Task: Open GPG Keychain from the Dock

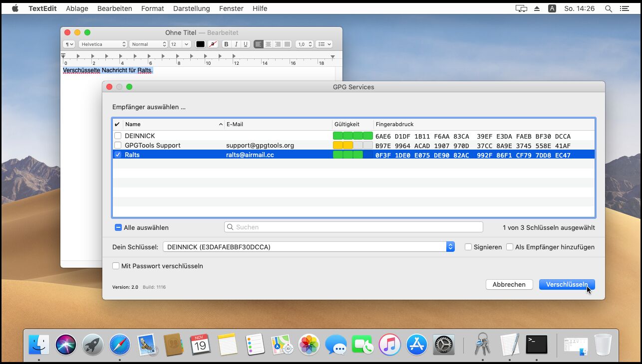Action: [482, 345]
